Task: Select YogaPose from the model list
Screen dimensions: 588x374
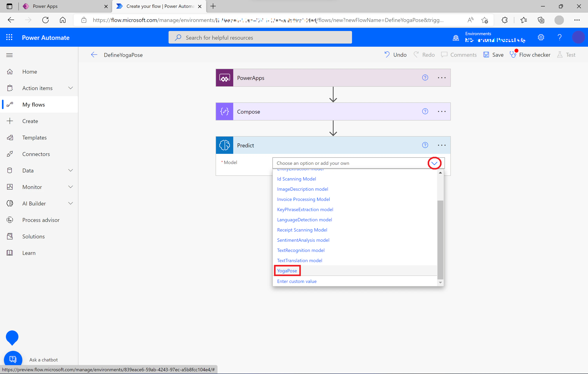Action: 287,271
